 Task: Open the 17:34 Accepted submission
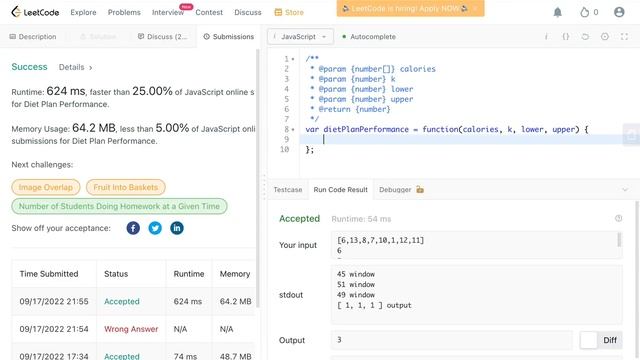[x=122, y=356]
